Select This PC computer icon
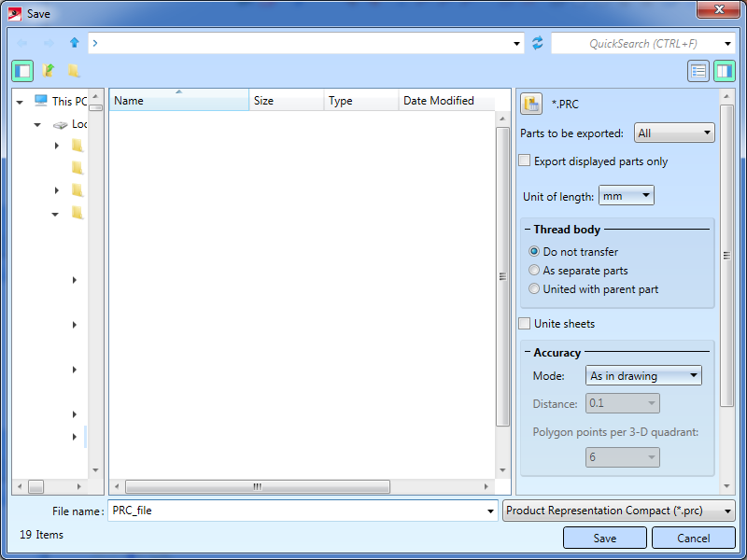The height and width of the screenshot is (560, 747). coord(41,101)
